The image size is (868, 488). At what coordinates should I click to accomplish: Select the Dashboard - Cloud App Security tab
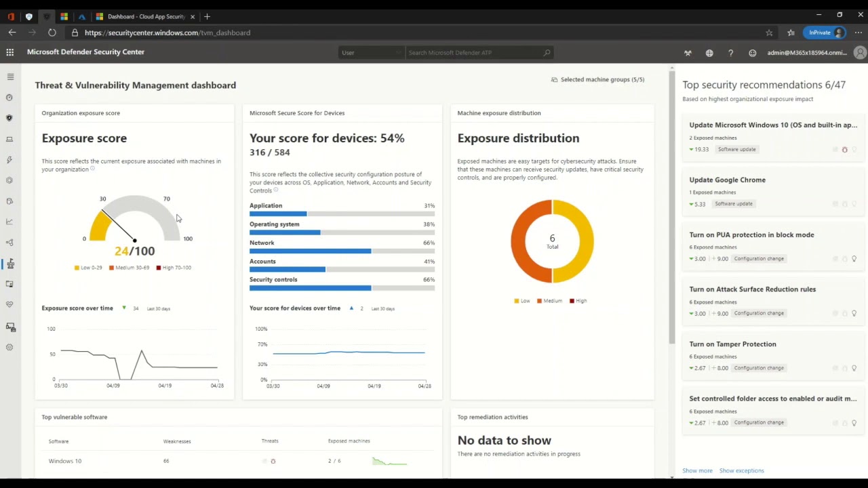[146, 16]
